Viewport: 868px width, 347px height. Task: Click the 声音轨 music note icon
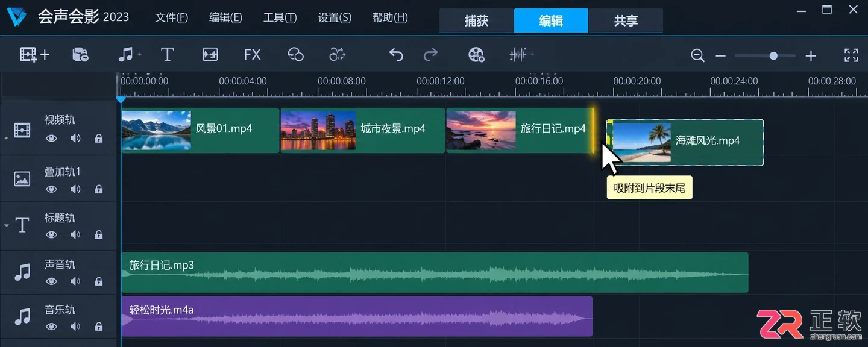(22, 272)
